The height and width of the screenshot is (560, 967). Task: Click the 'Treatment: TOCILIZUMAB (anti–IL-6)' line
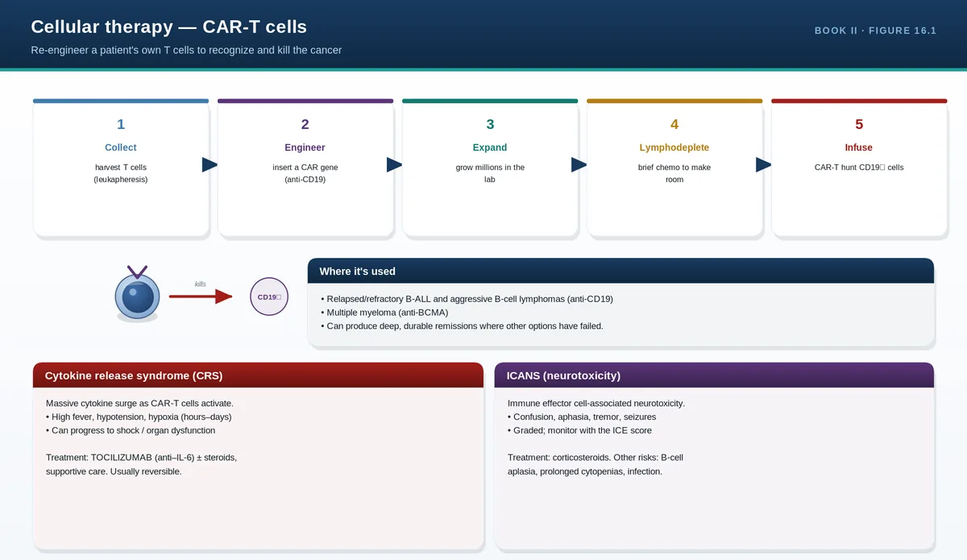pos(141,458)
